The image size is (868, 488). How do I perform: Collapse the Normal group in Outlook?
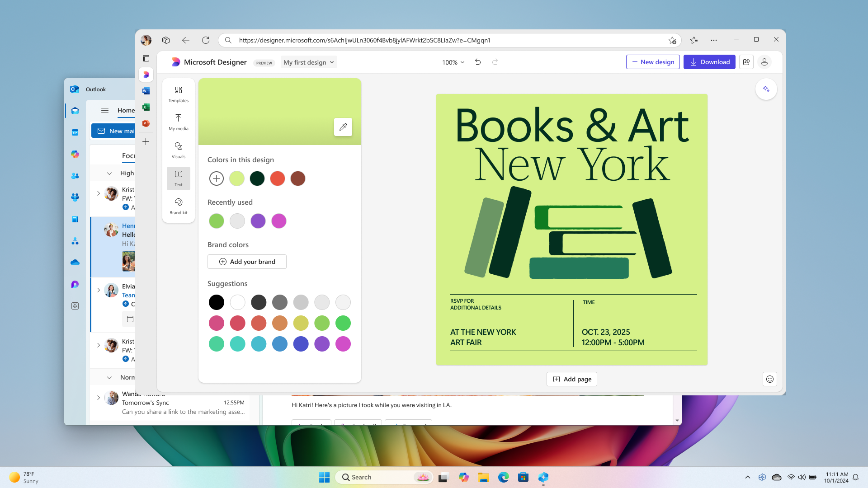tap(109, 378)
